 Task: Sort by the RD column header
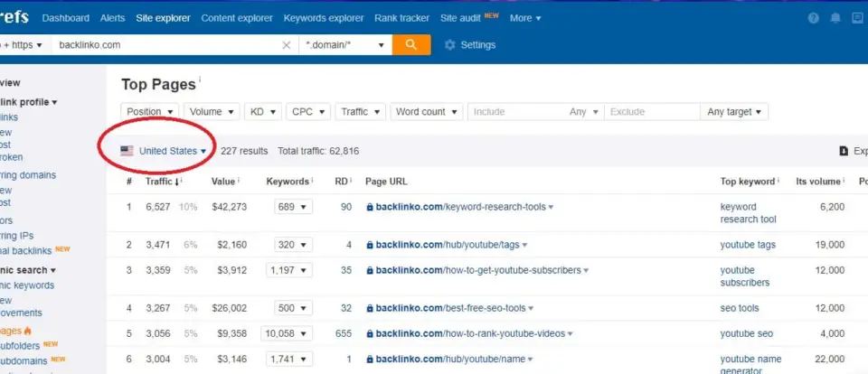click(x=341, y=182)
